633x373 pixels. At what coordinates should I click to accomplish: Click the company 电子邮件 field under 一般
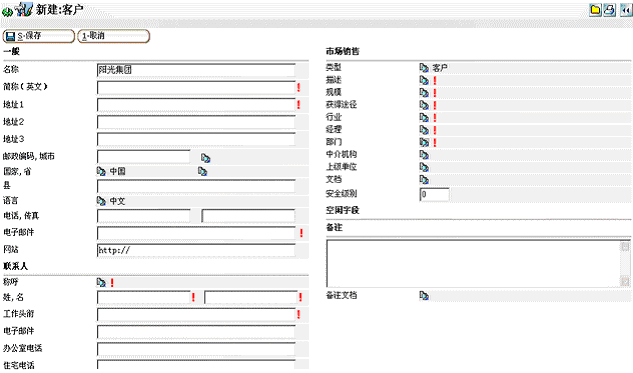196,233
